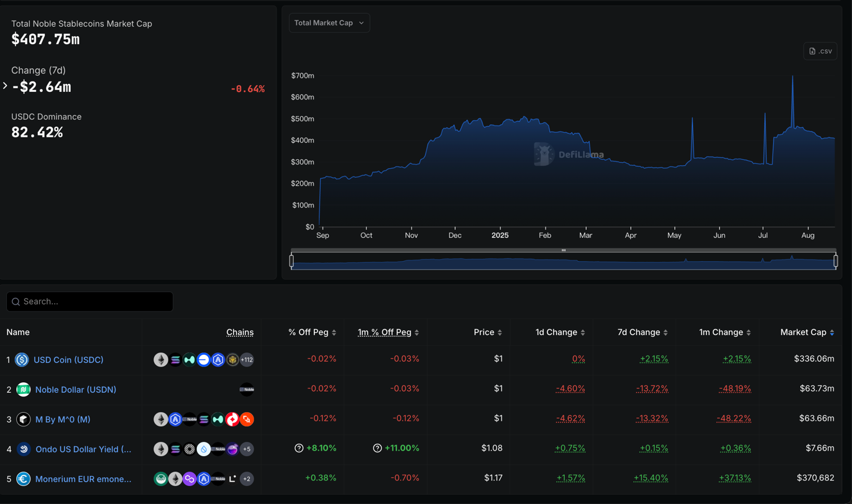Open the Total Market Cap chart dropdown

click(x=329, y=23)
